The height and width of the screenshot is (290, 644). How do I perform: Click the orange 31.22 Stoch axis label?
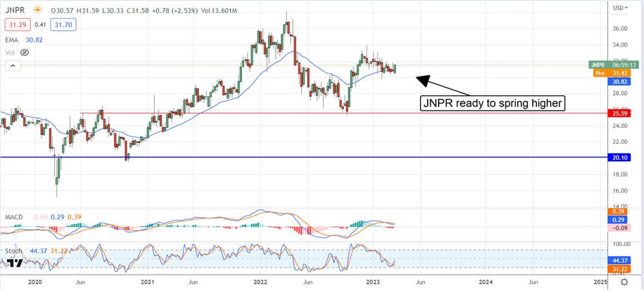pyautogui.click(x=620, y=268)
